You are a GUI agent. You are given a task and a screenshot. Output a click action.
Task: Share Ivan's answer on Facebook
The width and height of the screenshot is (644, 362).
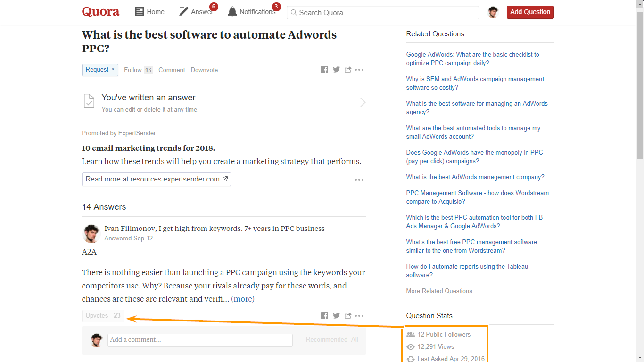[x=324, y=316]
